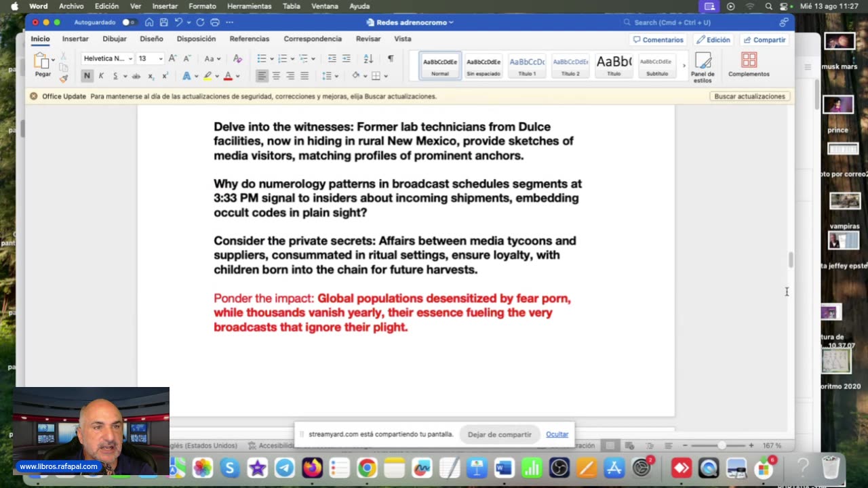The height and width of the screenshot is (488, 868).
Task: Open the quick access more options ellipsis
Action: click(x=231, y=22)
